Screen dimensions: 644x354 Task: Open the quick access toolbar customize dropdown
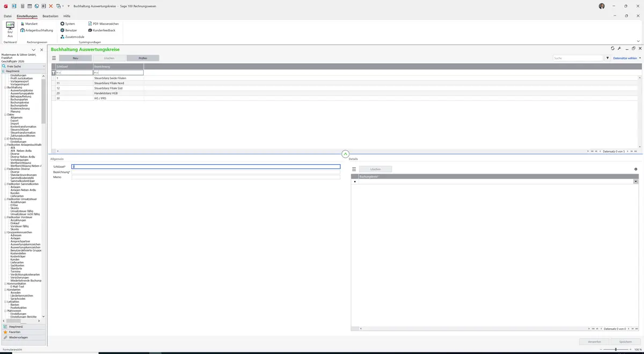(x=69, y=6)
